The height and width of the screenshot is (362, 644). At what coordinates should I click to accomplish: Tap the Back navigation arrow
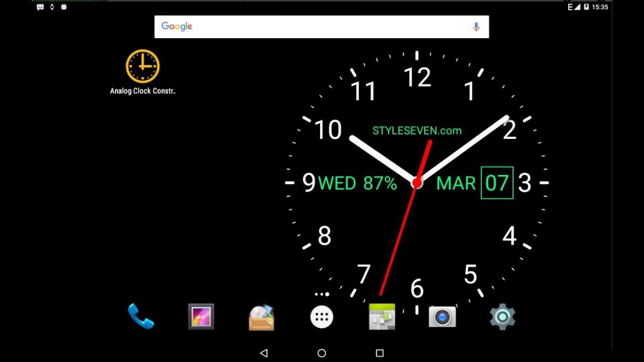coord(264,353)
